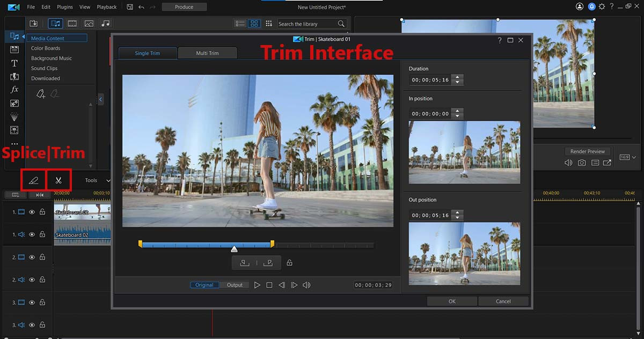Click the Render Preview button
Viewport: 644px width, 339px height.
point(588,151)
